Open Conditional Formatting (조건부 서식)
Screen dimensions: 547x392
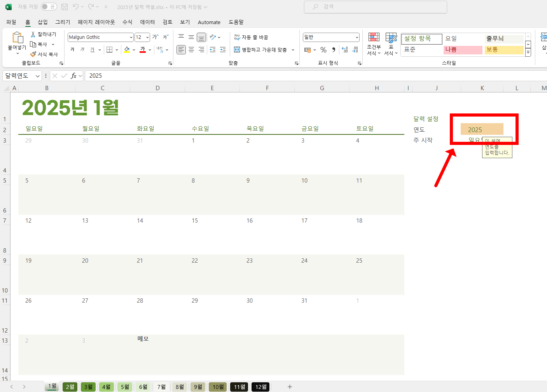(x=374, y=44)
